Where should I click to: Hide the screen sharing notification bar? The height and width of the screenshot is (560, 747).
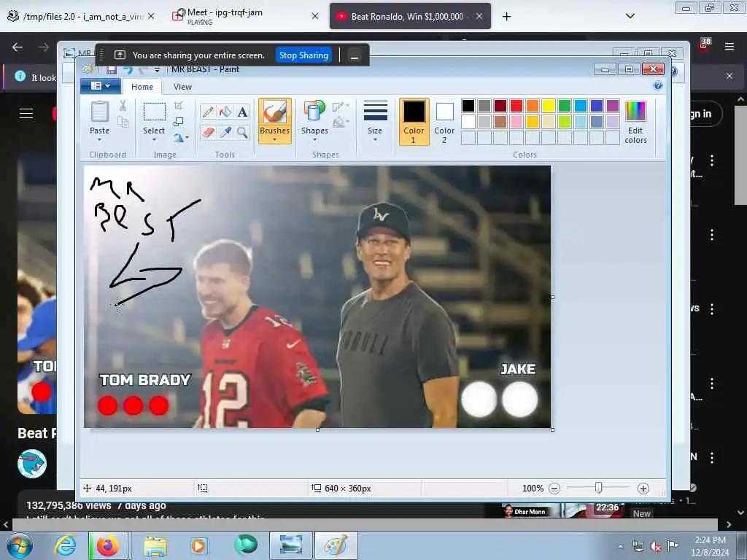[x=354, y=55]
